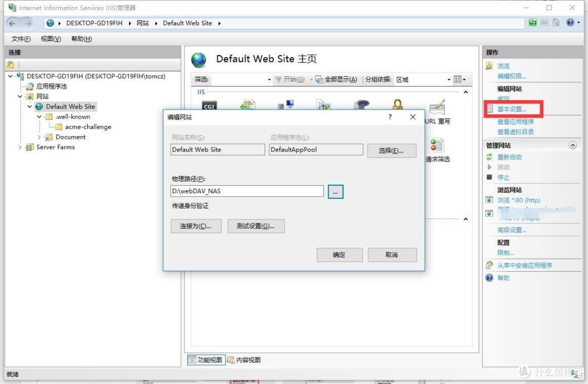The image size is (588, 384).
Task: Click the 确定 button in dialog
Action: click(339, 255)
